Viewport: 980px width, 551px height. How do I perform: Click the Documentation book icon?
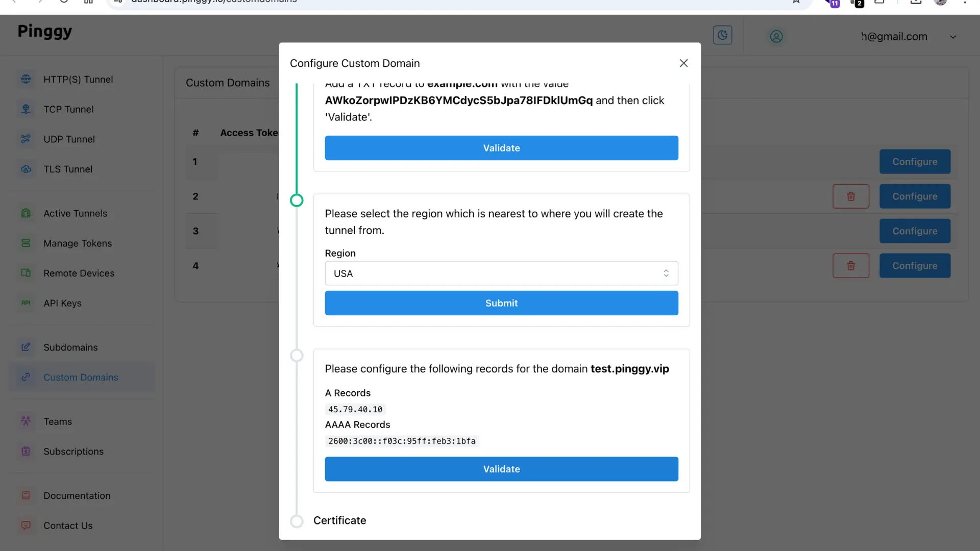(26, 495)
